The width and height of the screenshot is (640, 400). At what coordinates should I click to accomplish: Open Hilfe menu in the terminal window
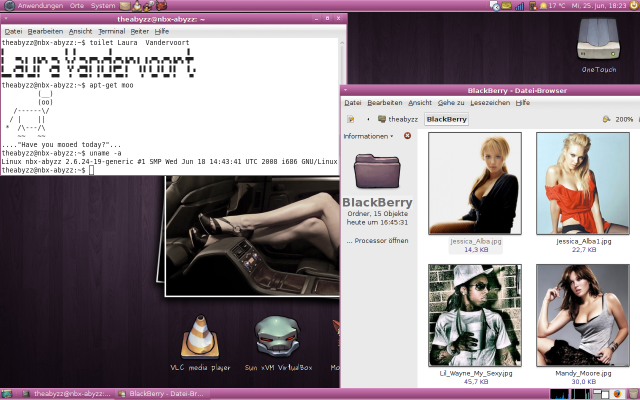point(162,31)
